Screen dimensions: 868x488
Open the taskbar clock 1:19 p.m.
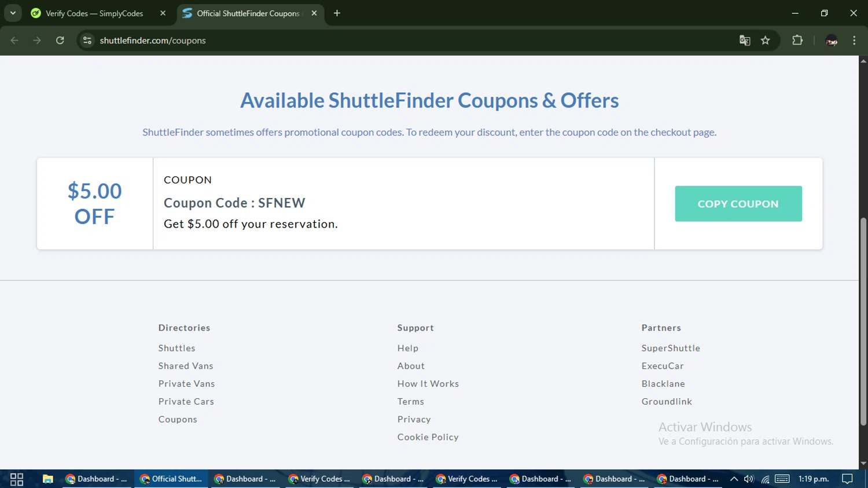coord(814,479)
